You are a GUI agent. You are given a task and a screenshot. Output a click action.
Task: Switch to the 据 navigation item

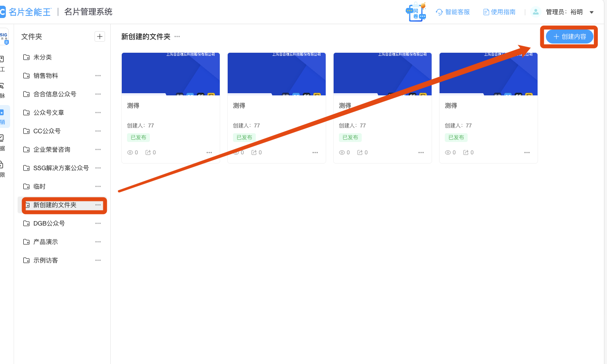[3, 143]
